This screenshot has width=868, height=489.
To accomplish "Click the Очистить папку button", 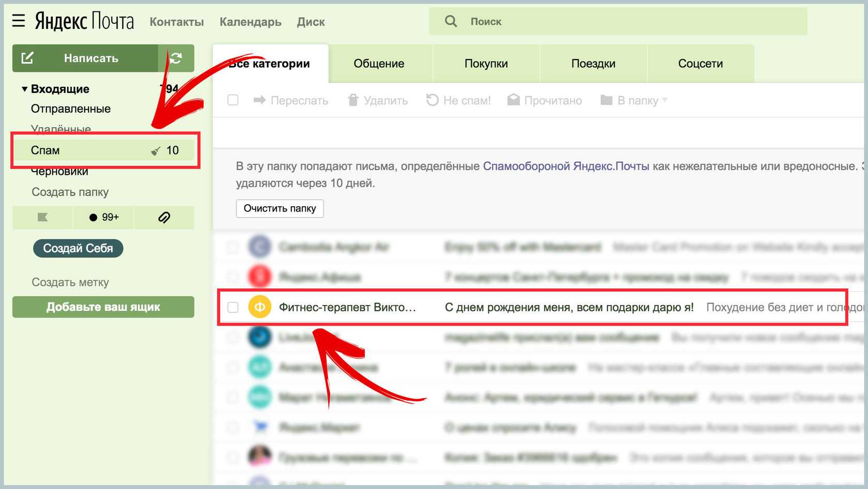I will [280, 208].
